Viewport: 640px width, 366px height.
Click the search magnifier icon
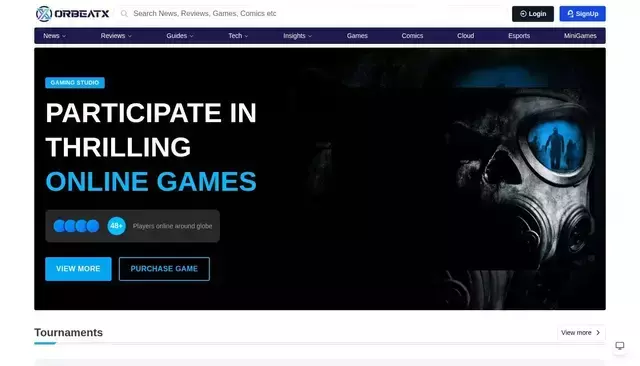click(x=124, y=14)
